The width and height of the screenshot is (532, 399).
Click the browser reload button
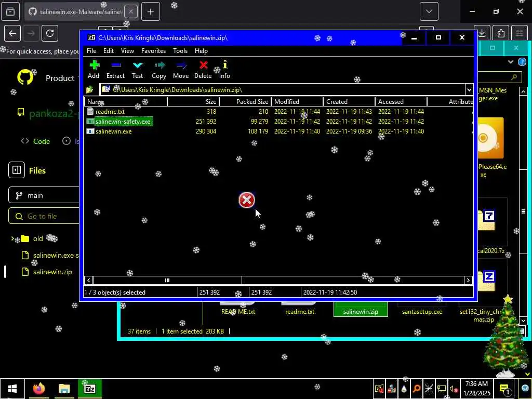coord(50,33)
